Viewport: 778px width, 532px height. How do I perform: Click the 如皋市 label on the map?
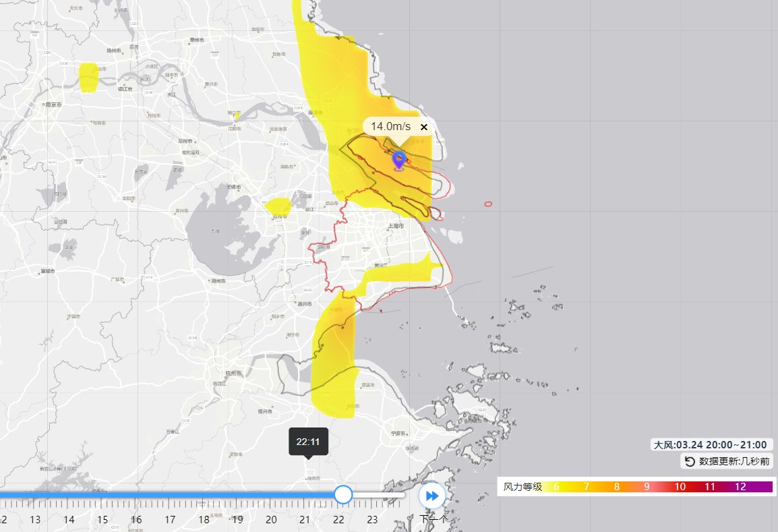tap(279, 54)
